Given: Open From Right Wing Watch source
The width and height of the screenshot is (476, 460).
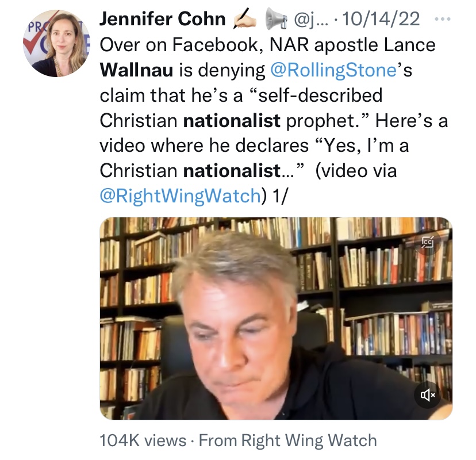Looking at the screenshot, I should pyautogui.click(x=288, y=440).
